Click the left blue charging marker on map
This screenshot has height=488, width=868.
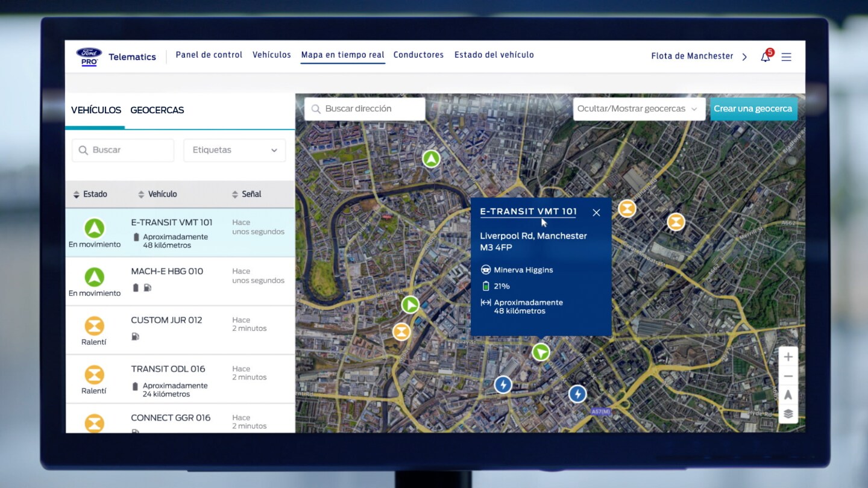point(503,384)
